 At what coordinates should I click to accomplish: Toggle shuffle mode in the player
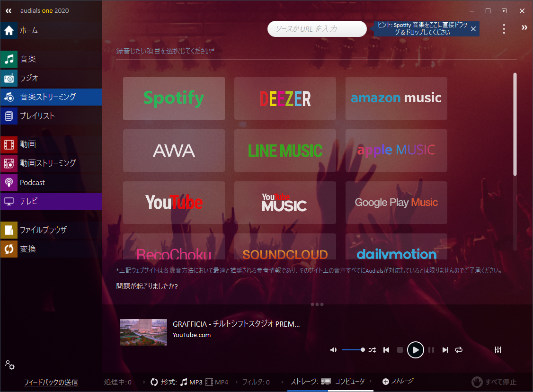point(372,350)
